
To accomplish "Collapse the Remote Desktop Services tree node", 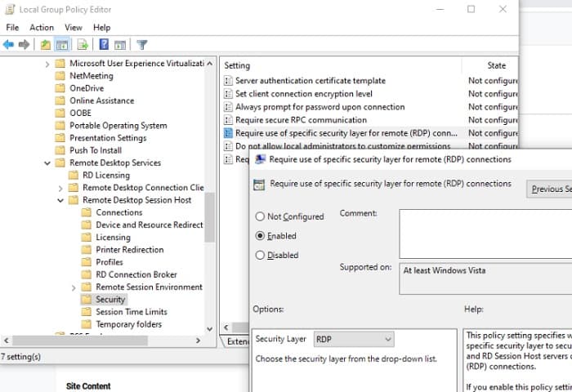I will click(x=47, y=163).
